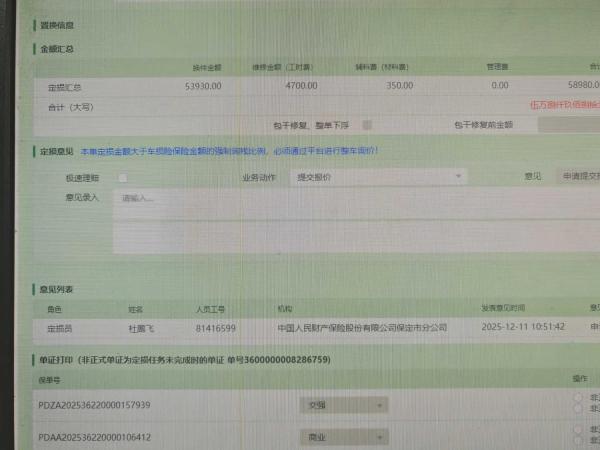Click into the 意见录入 text area
Image resolution: width=600 pixels, height=450 pixels.
click(350, 220)
